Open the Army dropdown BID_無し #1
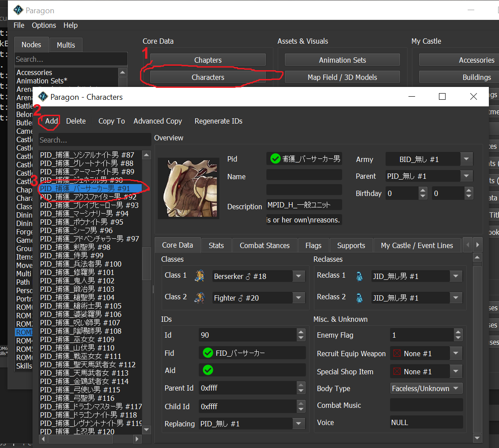 tap(429, 159)
